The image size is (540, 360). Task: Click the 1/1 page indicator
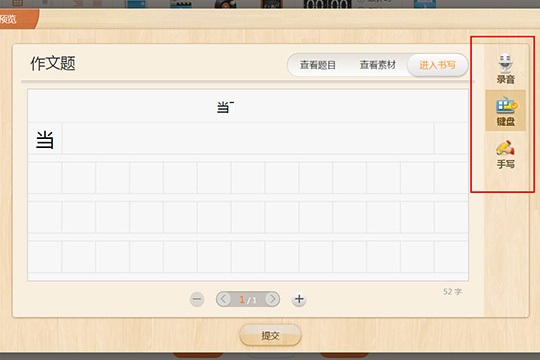[x=248, y=299]
